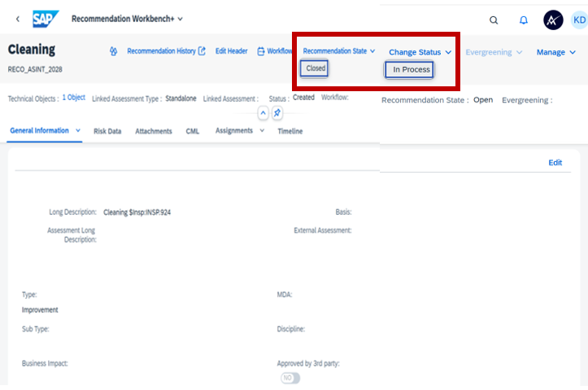
Task: Click Edit Header button
Action: 231,51
